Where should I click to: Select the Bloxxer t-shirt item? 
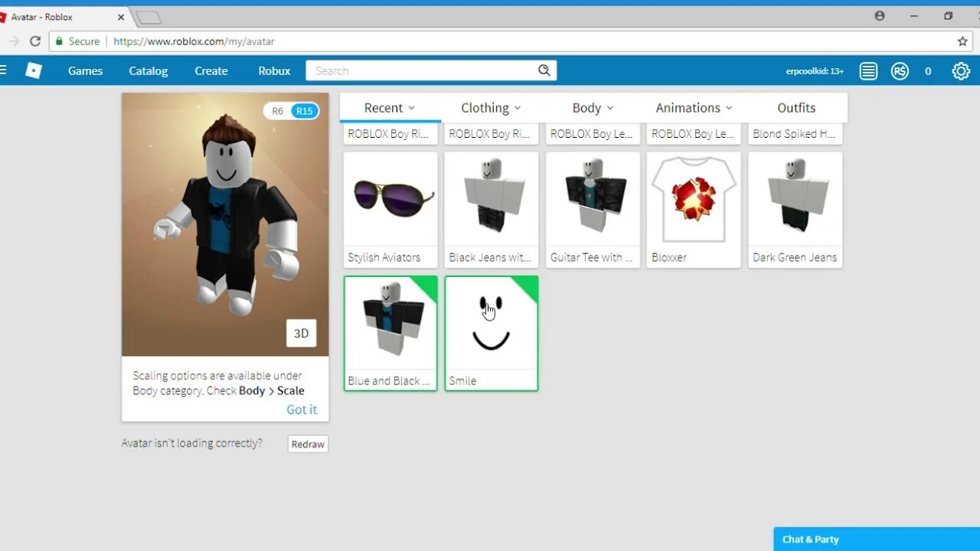click(694, 210)
